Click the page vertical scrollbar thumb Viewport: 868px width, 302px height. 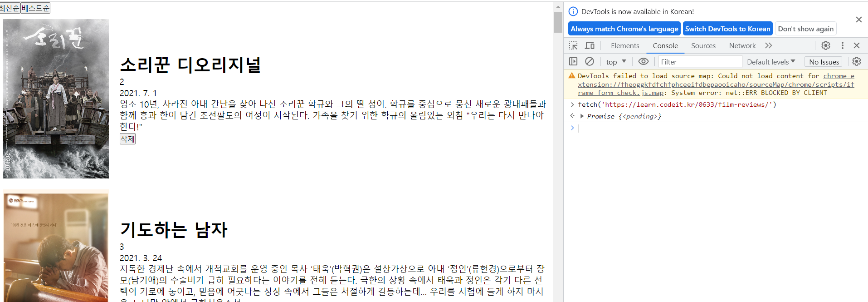[x=558, y=22]
